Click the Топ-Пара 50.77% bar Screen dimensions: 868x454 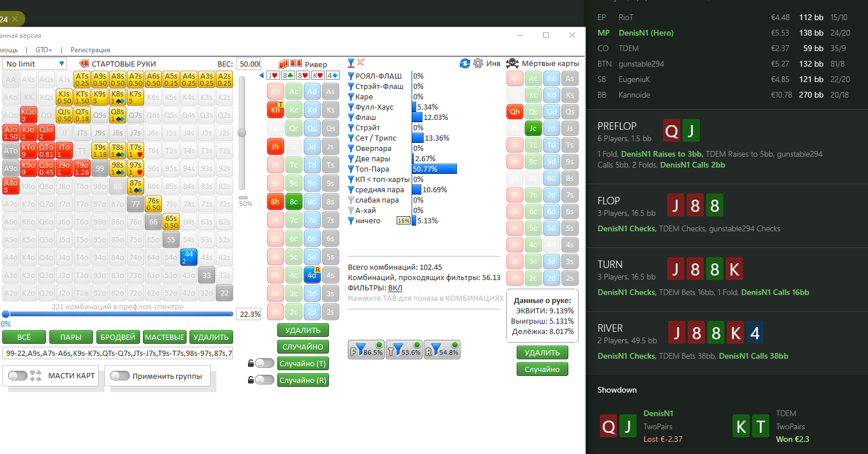(435, 169)
